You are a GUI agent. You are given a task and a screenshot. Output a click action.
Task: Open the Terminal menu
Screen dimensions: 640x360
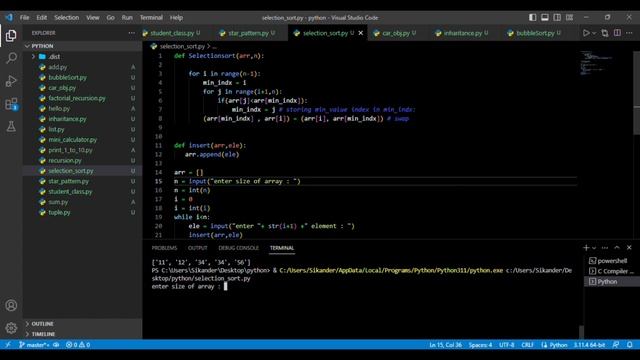[x=151, y=18]
